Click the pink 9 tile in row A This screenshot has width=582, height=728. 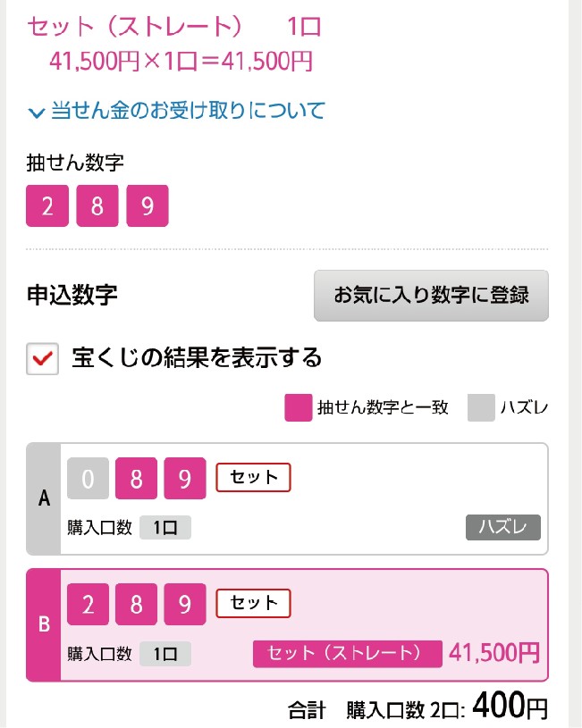click(185, 479)
